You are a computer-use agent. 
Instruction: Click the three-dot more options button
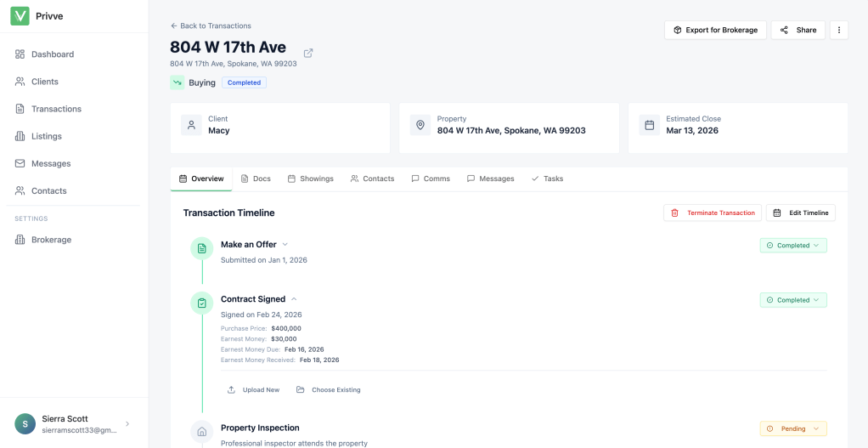(838, 30)
